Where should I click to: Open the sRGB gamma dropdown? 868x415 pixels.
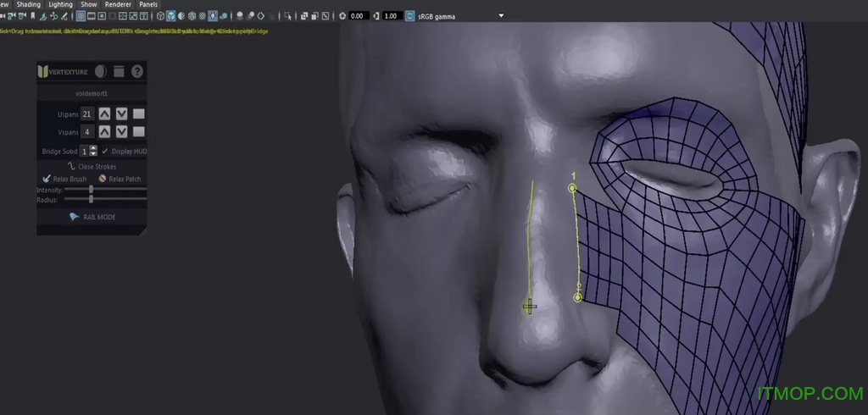[x=501, y=15]
